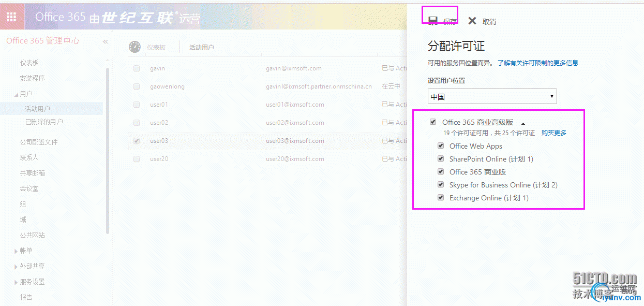Click the 购买更多 link
This screenshot has height=306, width=644.
point(554,133)
